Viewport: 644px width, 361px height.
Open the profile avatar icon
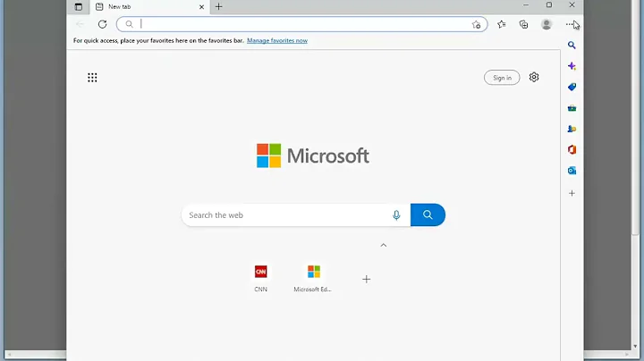pos(547,24)
